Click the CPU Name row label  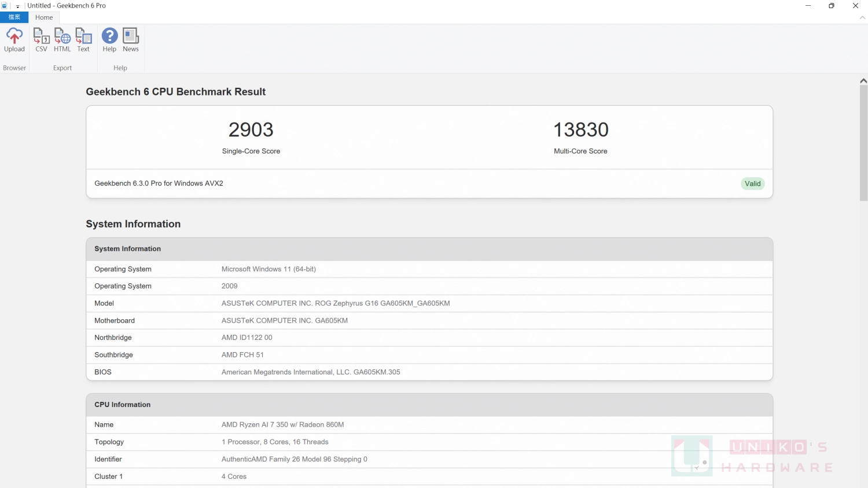click(104, 424)
